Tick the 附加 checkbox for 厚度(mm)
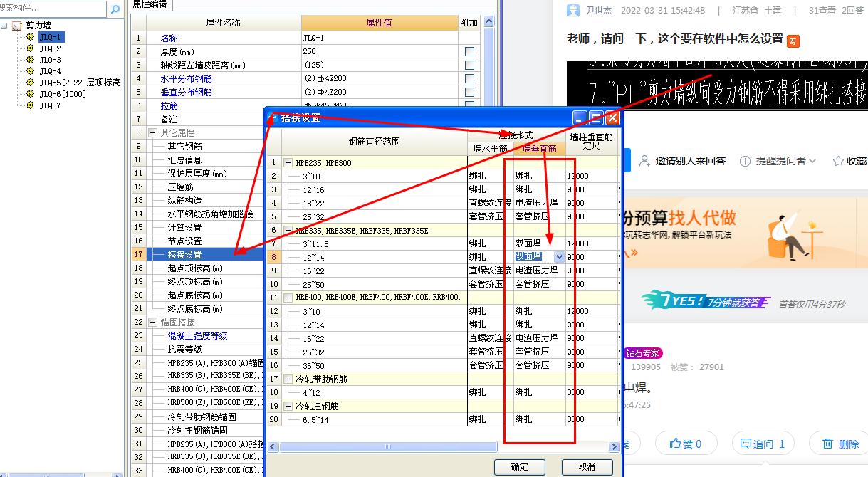 click(469, 52)
